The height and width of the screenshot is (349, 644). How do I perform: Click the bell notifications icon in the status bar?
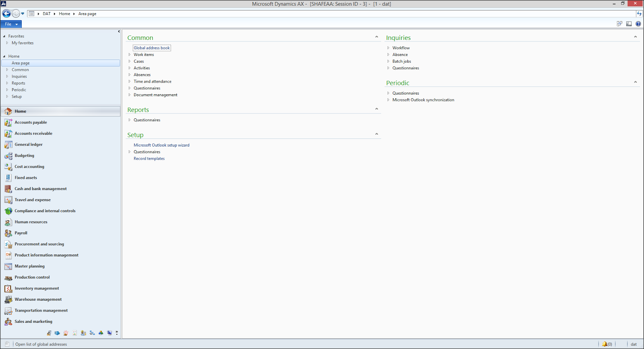(605, 344)
